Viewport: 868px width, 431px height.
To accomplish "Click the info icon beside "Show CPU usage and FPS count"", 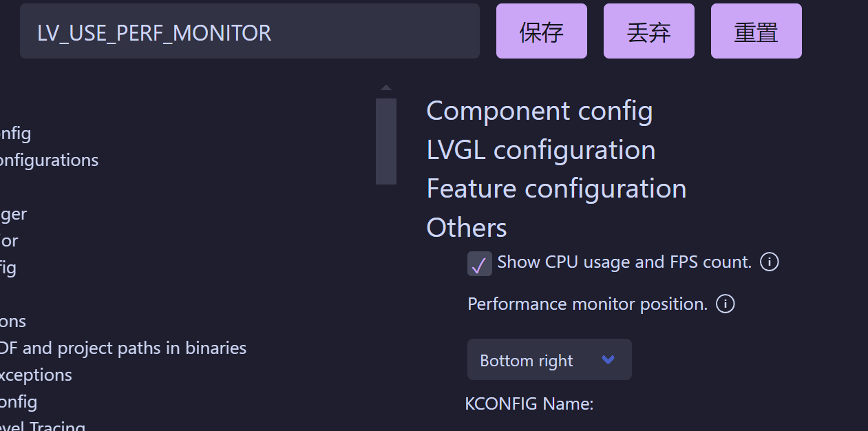I will point(769,262).
